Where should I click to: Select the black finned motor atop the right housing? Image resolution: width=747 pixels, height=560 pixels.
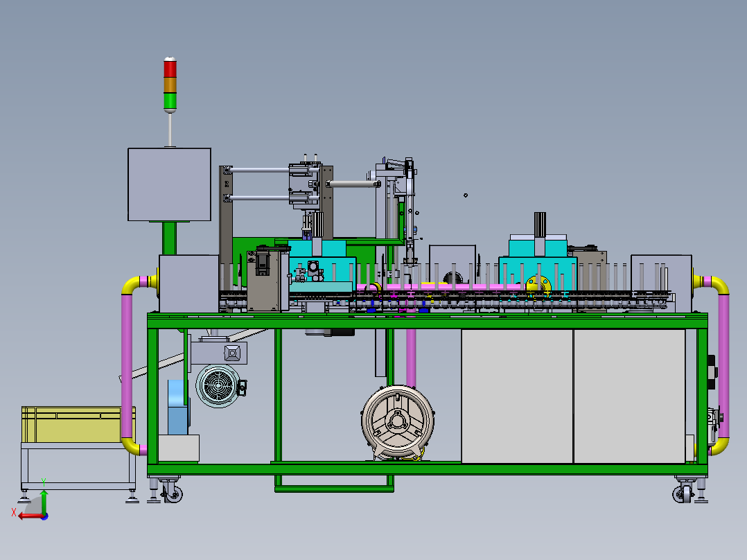click(x=539, y=225)
